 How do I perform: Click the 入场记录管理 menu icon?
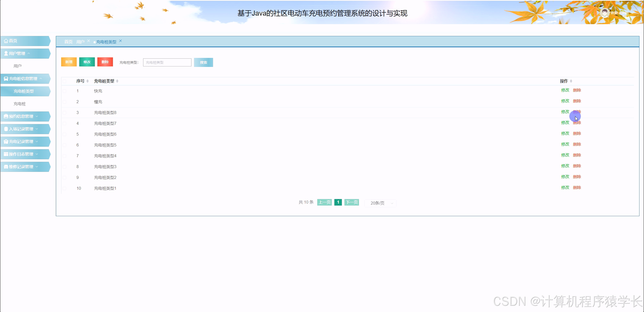(6, 129)
